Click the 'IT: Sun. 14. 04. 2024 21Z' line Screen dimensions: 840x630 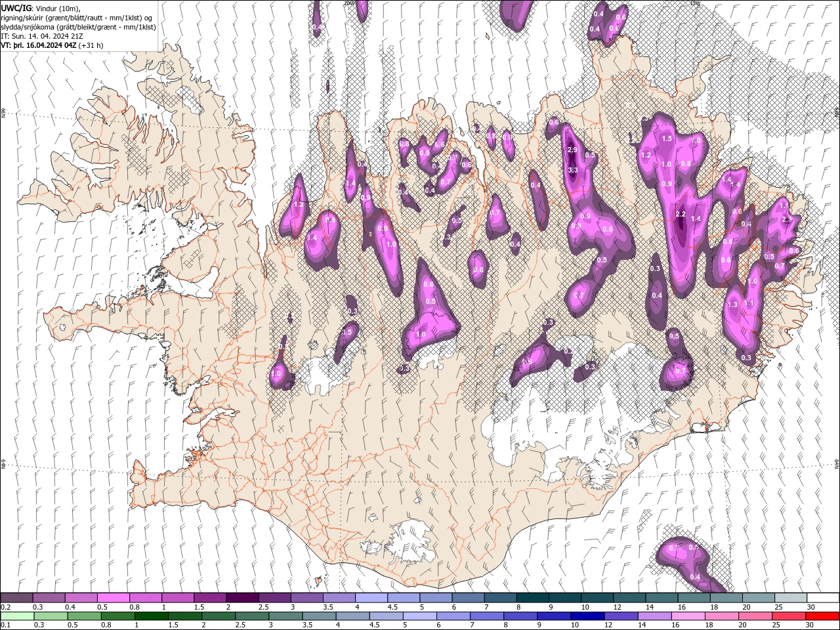(43, 36)
